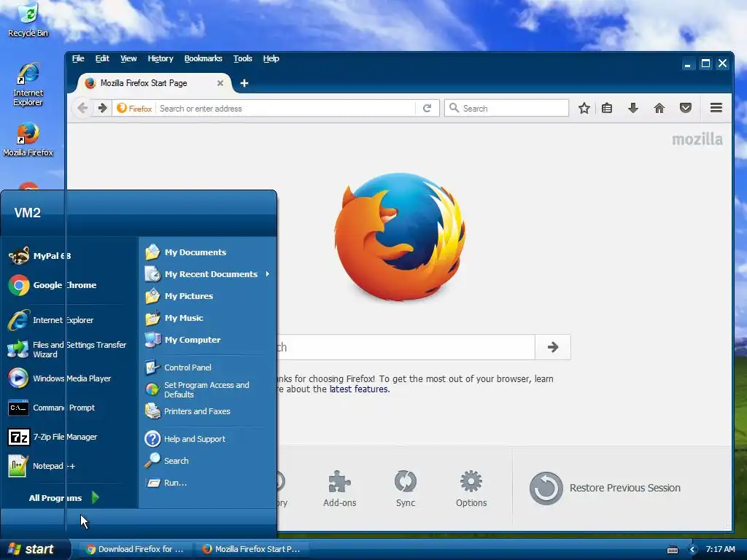747x560 pixels.
Task: Select Internet Explorer desktop shortcut
Action: point(28,85)
